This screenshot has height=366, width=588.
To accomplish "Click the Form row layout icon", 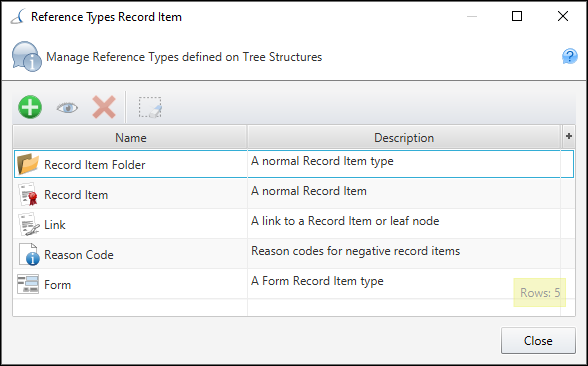I will 28,284.
